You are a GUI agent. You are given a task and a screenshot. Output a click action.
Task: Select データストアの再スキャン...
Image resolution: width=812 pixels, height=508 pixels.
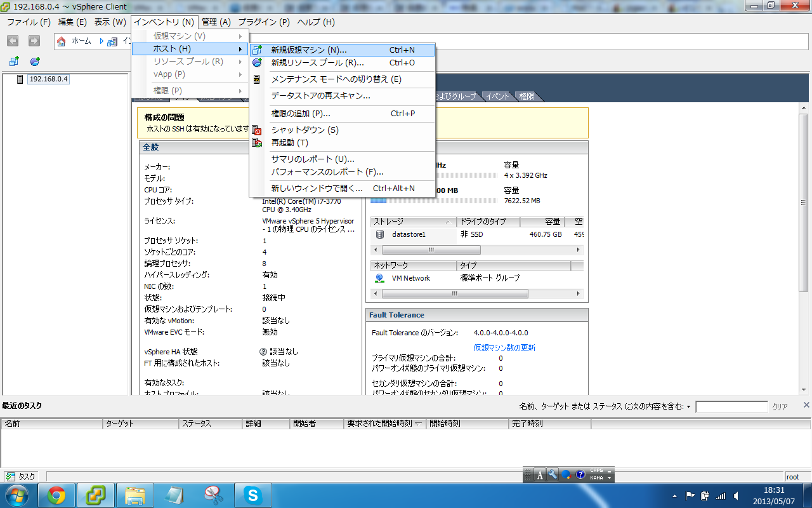tap(343, 96)
